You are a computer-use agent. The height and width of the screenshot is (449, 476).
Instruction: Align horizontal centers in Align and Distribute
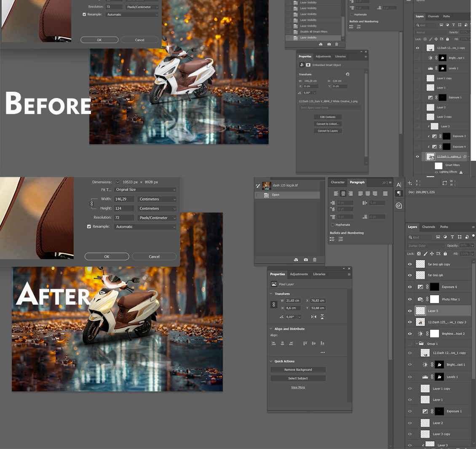pyautogui.click(x=282, y=343)
